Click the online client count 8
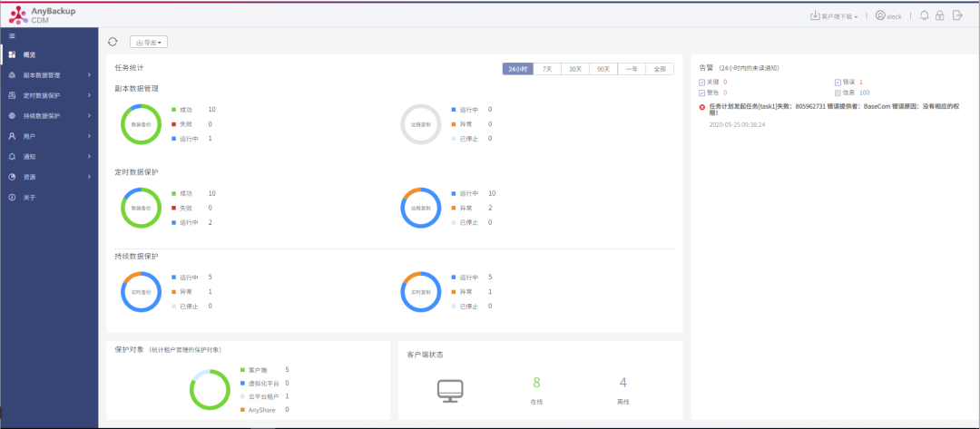Image resolution: width=980 pixels, height=429 pixels. 536,382
